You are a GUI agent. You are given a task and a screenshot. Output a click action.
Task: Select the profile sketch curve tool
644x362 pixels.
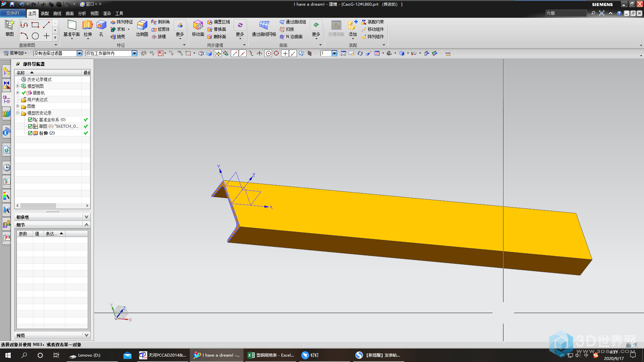coord(24,25)
